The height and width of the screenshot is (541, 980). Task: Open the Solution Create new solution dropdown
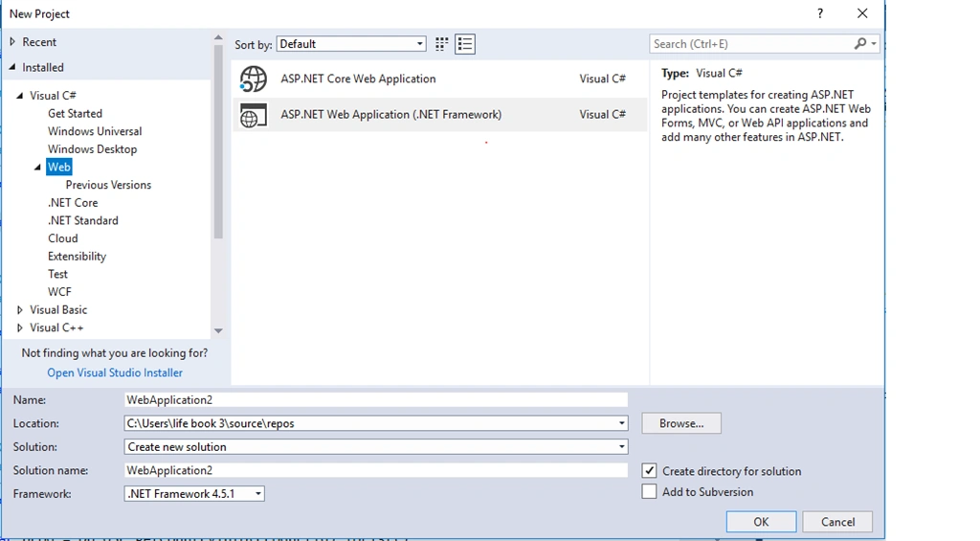(x=621, y=446)
